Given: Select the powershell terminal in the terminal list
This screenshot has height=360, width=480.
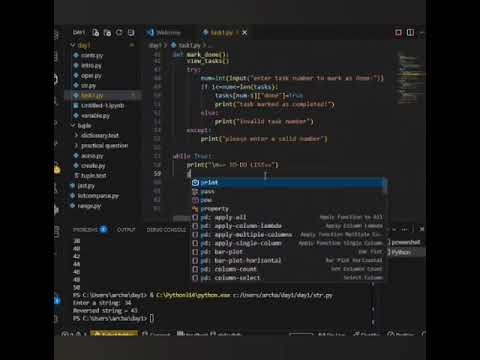Looking at the screenshot, I should (x=405, y=242).
